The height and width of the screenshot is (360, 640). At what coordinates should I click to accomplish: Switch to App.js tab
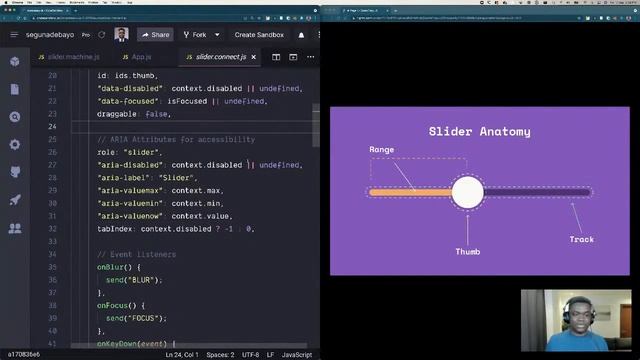(137, 57)
